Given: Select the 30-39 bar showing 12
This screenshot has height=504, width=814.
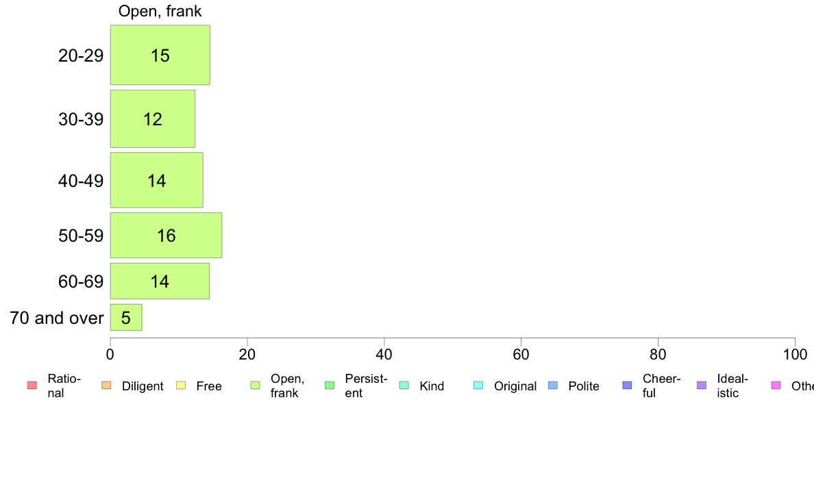Looking at the screenshot, I should click(153, 119).
